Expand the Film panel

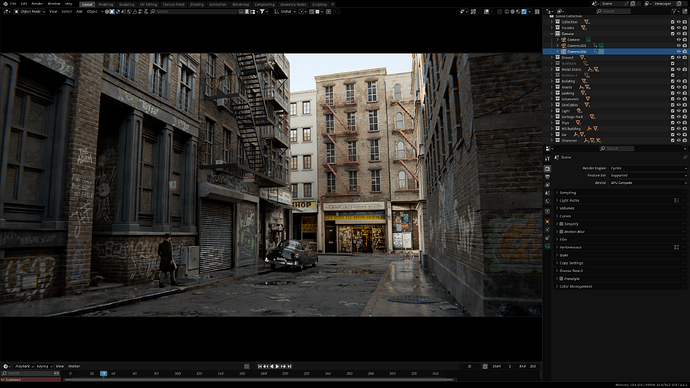pyautogui.click(x=620, y=239)
